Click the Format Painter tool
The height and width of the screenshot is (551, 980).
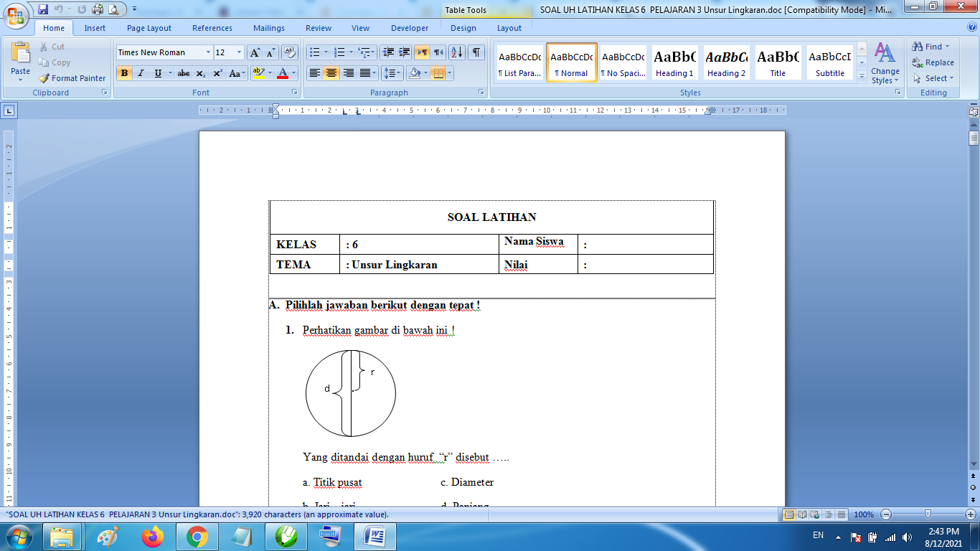(72, 78)
